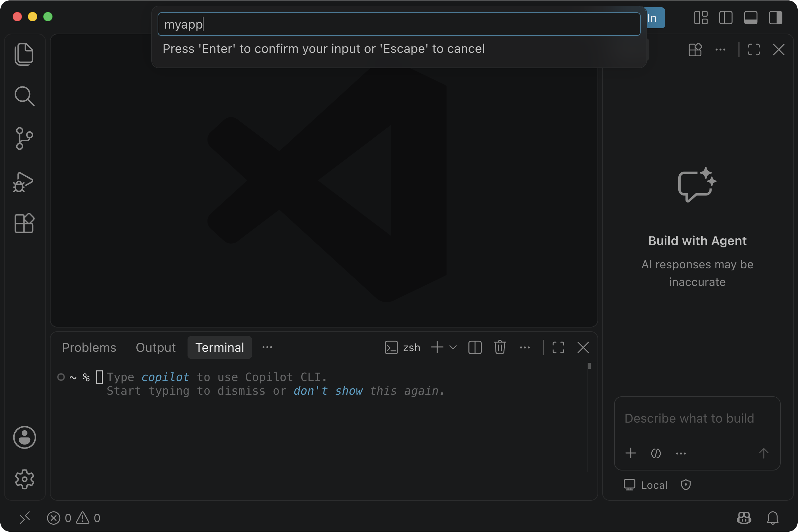The width and height of the screenshot is (798, 532).
Task: Click the zsh terminal shell icon
Action: tap(391, 347)
